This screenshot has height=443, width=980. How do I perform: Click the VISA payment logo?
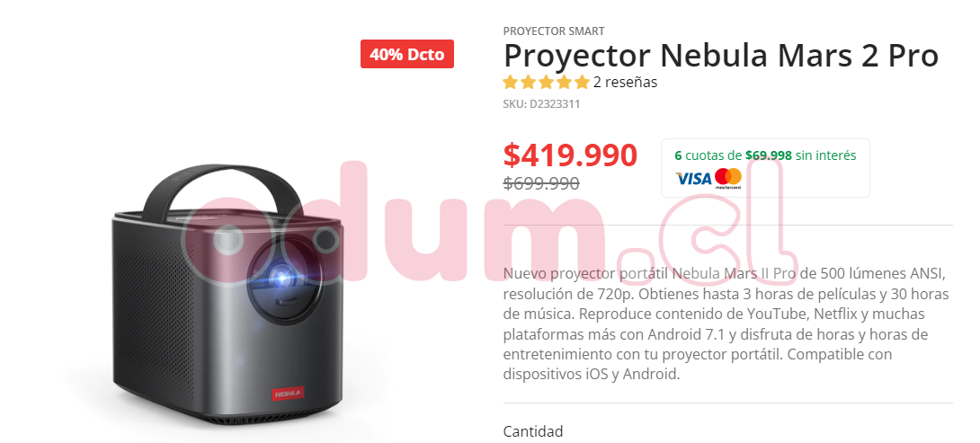click(x=693, y=180)
